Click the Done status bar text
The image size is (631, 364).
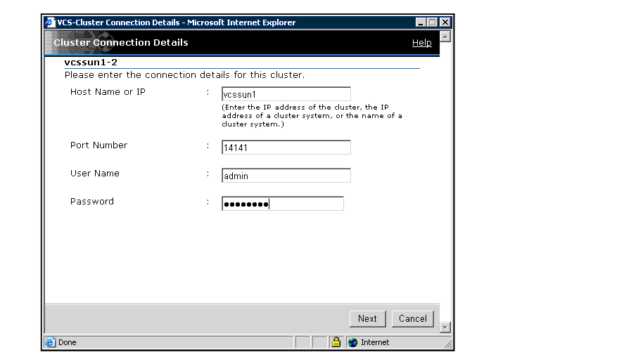68,342
